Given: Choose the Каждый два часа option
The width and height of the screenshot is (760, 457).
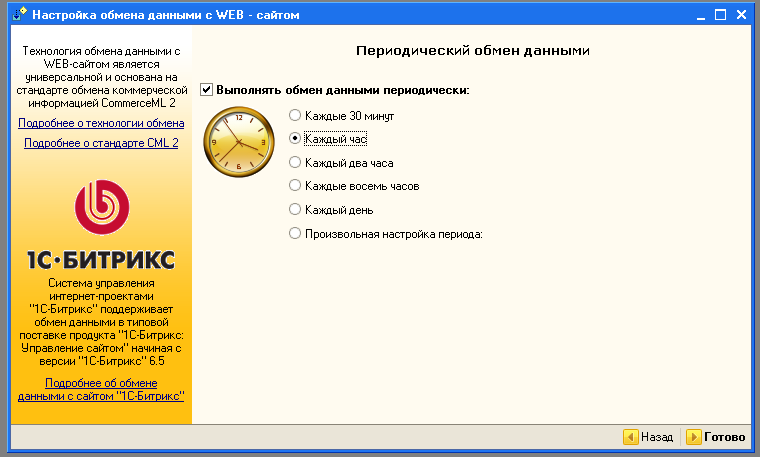Looking at the screenshot, I should [x=294, y=162].
